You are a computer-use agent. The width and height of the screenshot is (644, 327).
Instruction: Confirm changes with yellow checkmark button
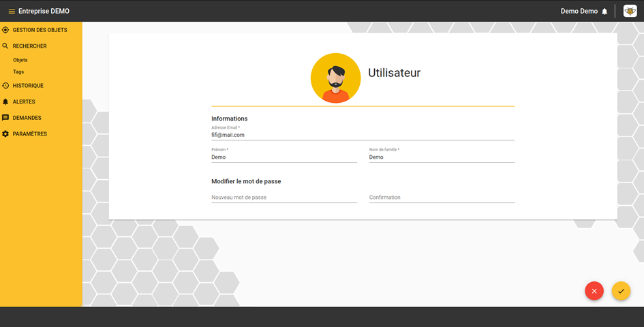pyautogui.click(x=621, y=291)
